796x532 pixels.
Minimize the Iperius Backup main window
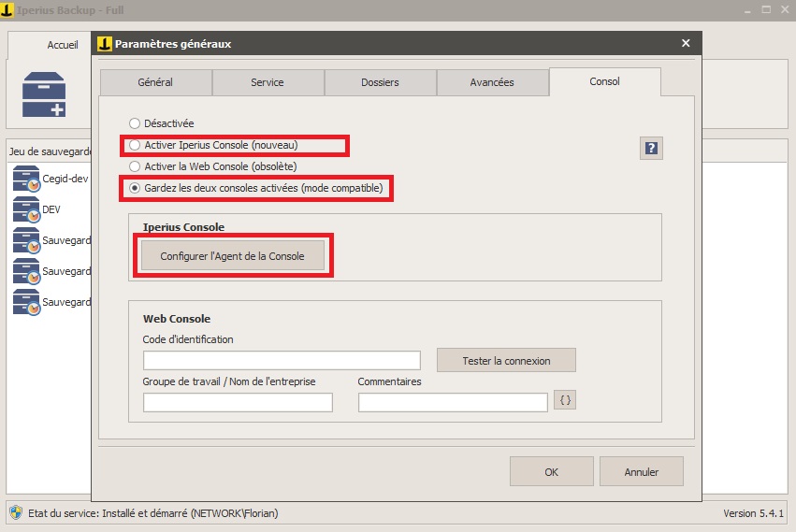pos(747,10)
